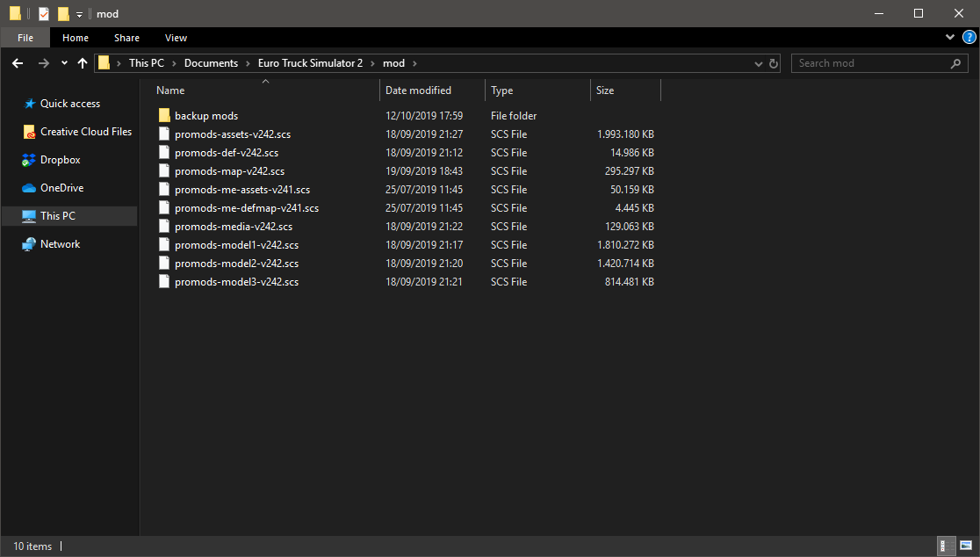Click the OneDrive cloud icon
Screen dimensions: 980x557
pos(29,188)
